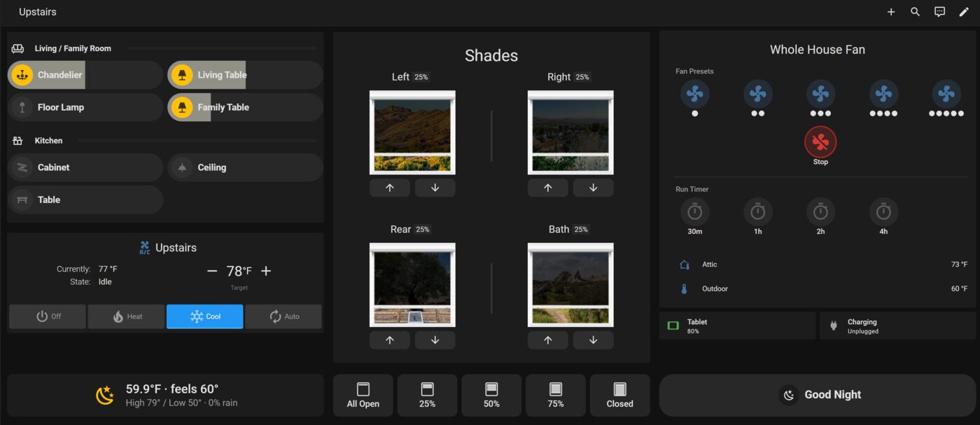Image resolution: width=980 pixels, height=425 pixels.
Task: Turn on the Kitchen Table light
Action: [85, 200]
